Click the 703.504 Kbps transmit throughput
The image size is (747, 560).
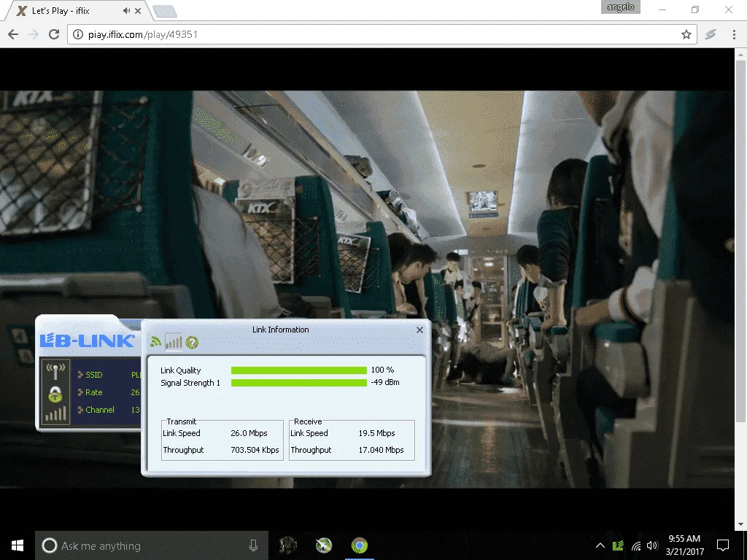pyautogui.click(x=255, y=450)
